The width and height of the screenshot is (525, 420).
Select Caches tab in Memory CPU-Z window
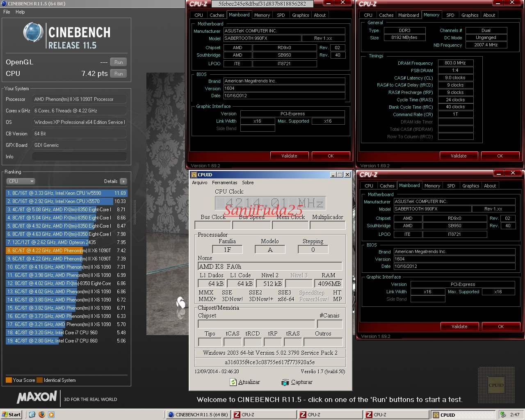386,15
